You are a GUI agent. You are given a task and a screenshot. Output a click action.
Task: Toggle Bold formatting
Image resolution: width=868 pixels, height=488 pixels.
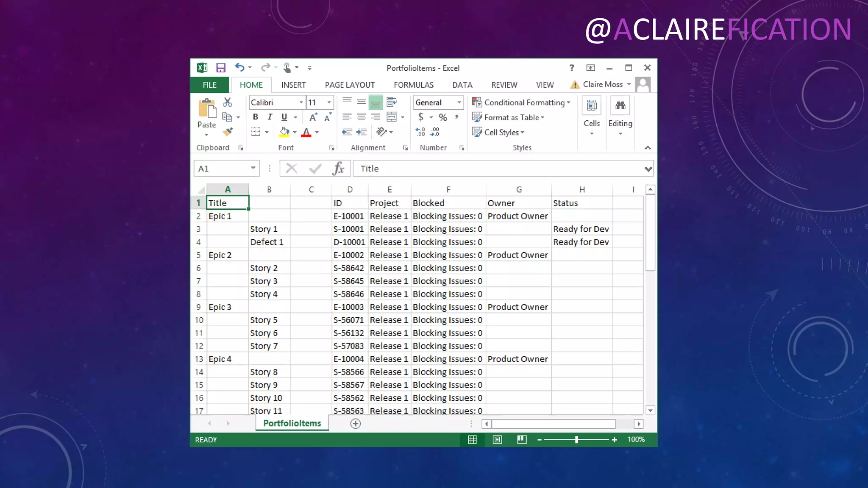click(255, 117)
